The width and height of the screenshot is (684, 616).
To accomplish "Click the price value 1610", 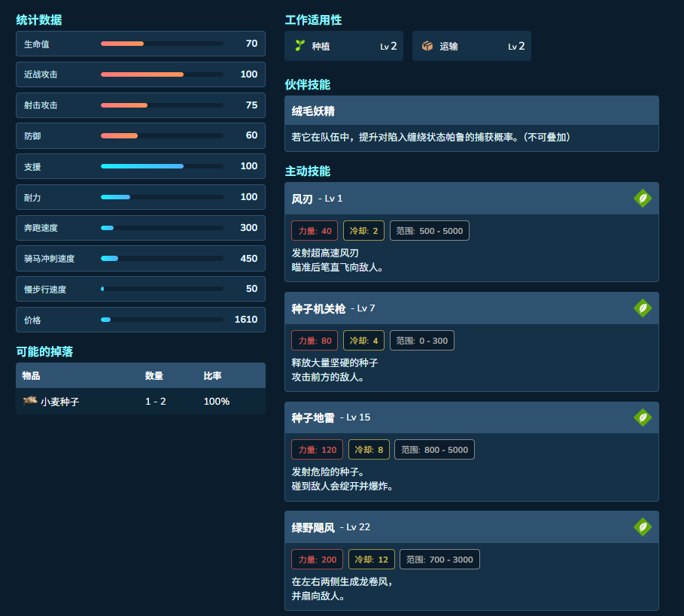I will [x=246, y=320].
